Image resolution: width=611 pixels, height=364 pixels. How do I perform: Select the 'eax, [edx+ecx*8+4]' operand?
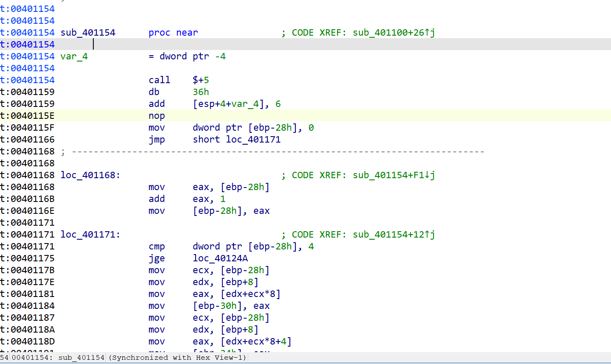click(242, 342)
